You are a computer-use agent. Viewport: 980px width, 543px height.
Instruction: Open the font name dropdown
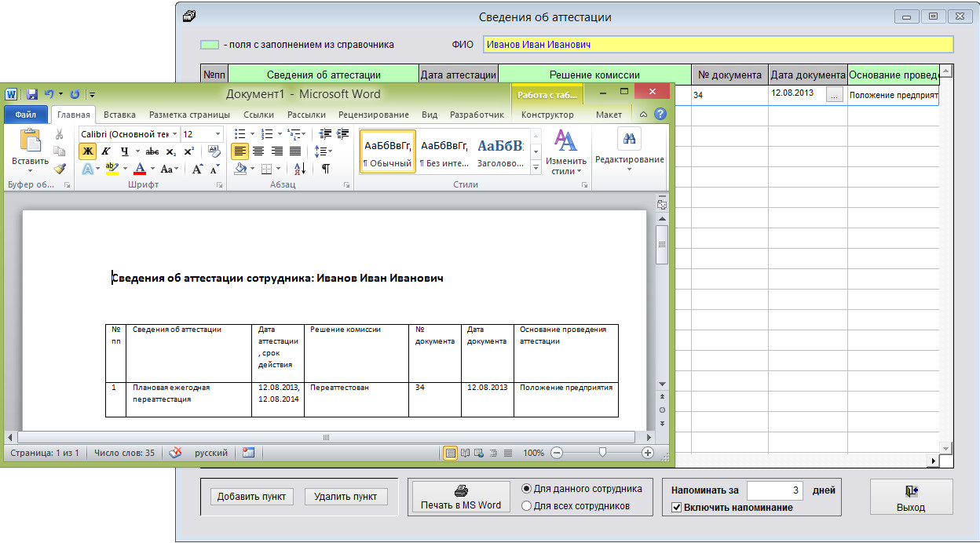point(175,134)
